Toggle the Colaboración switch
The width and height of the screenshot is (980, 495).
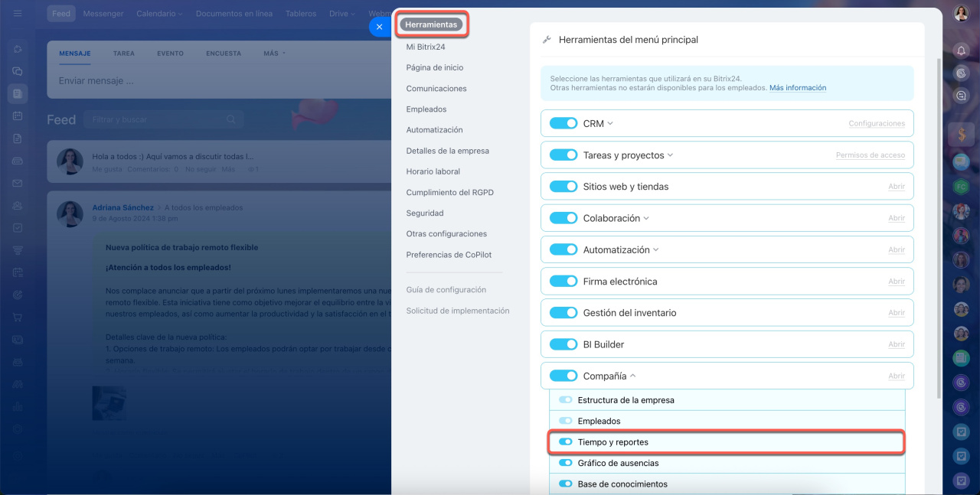click(x=563, y=218)
